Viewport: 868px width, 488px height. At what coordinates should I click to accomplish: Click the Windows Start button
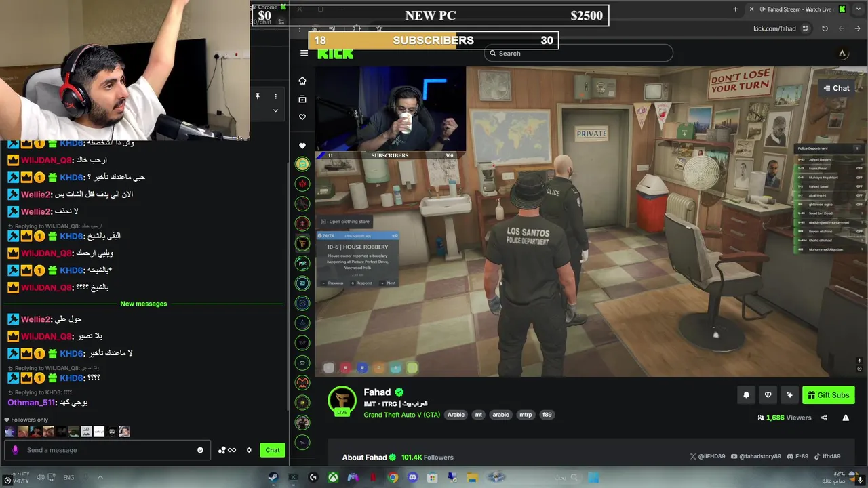(593, 478)
